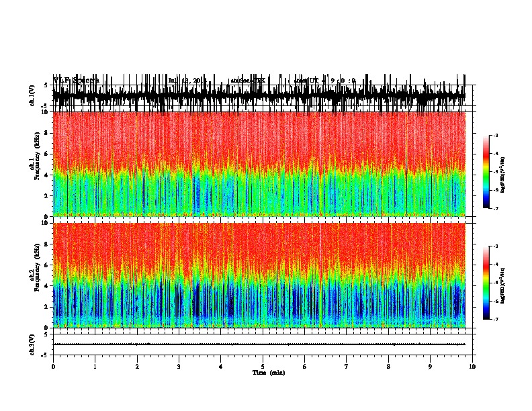Click the time axis tick '8'
This screenshot has width=532, height=411.
[x=388, y=367]
